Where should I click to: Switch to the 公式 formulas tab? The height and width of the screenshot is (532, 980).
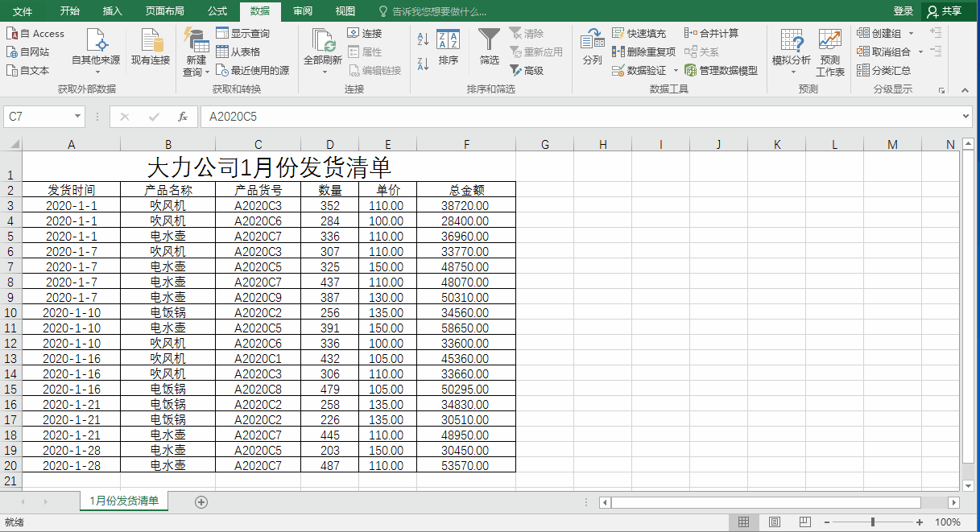[x=217, y=11]
